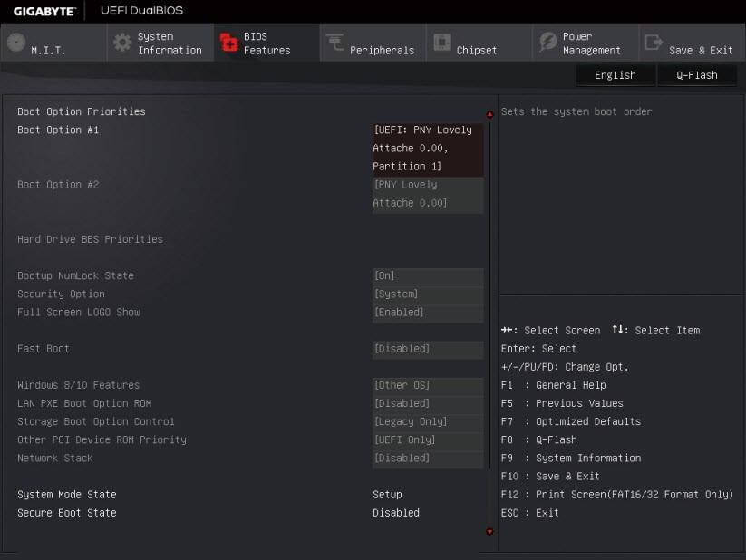Screen dimensions: 746x560
Task: Click the Chipset square icon
Action: coord(441,43)
